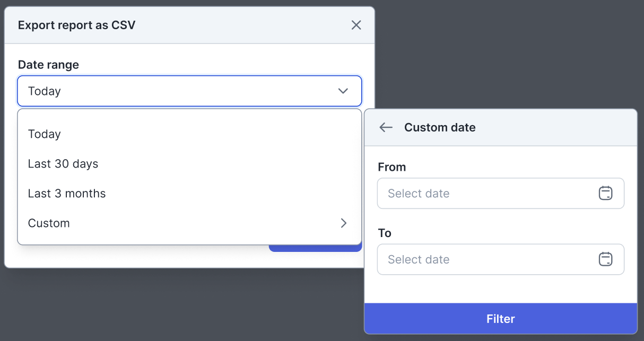Click the down chevron in Date range field
Image resolution: width=644 pixels, height=341 pixels.
pos(343,91)
